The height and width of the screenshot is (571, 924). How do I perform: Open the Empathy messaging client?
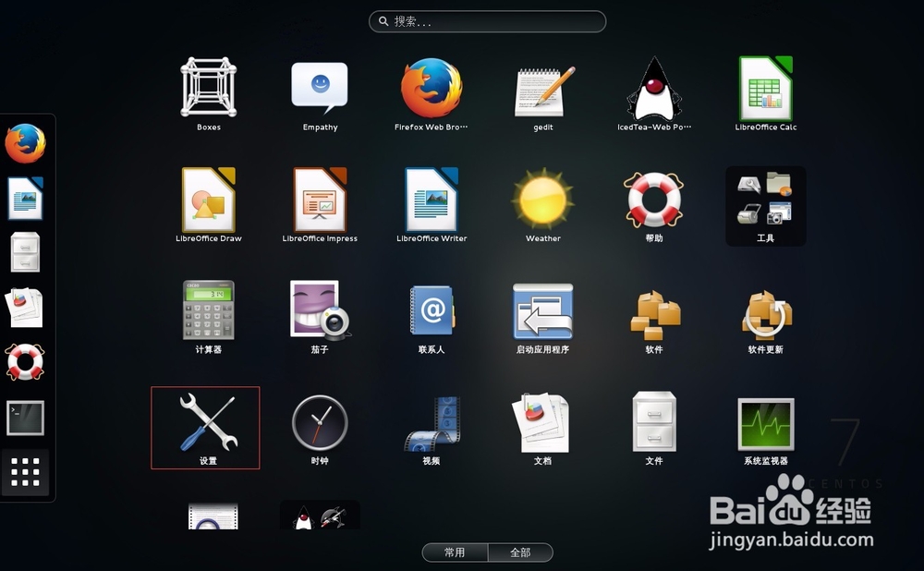pyautogui.click(x=319, y=88)
